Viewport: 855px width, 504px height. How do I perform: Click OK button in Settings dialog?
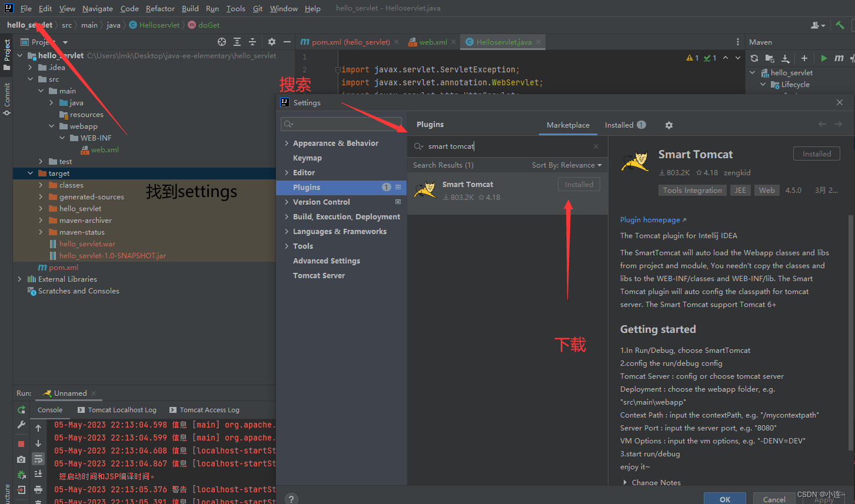tap(725, 499)
